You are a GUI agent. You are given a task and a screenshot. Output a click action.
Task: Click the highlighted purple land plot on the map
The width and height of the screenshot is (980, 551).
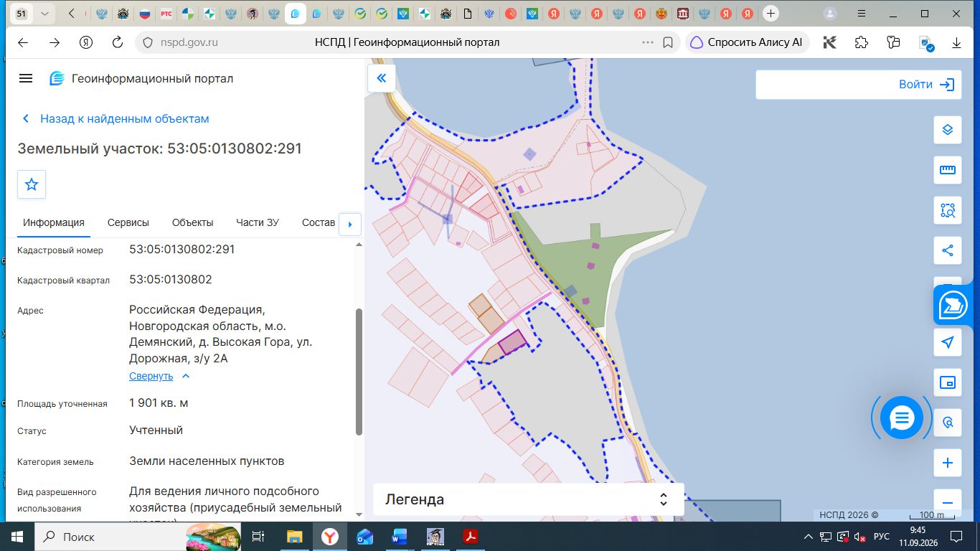pos(512,342)
